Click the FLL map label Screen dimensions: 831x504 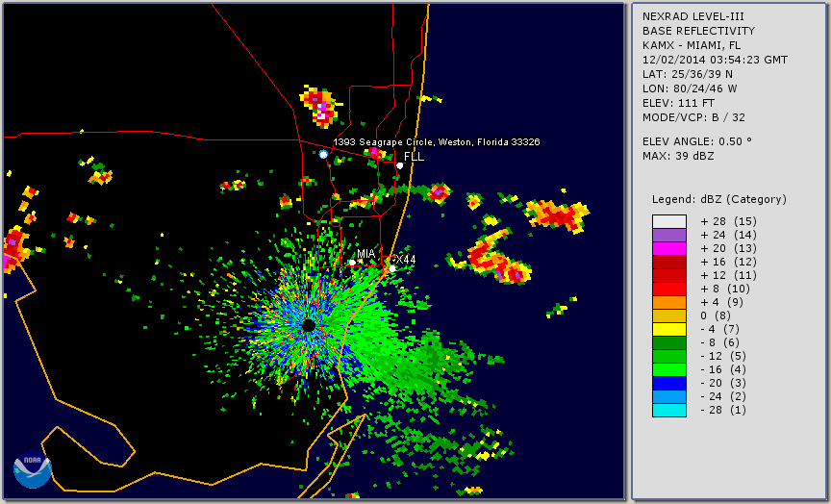[414, 157]
